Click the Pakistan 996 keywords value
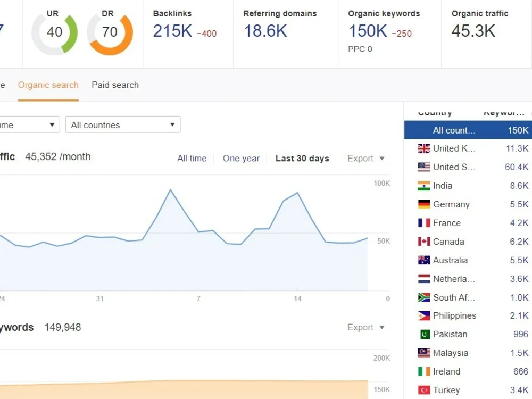Image resolution: width=532 pixels, height=399 pixels. click(521, 335)
